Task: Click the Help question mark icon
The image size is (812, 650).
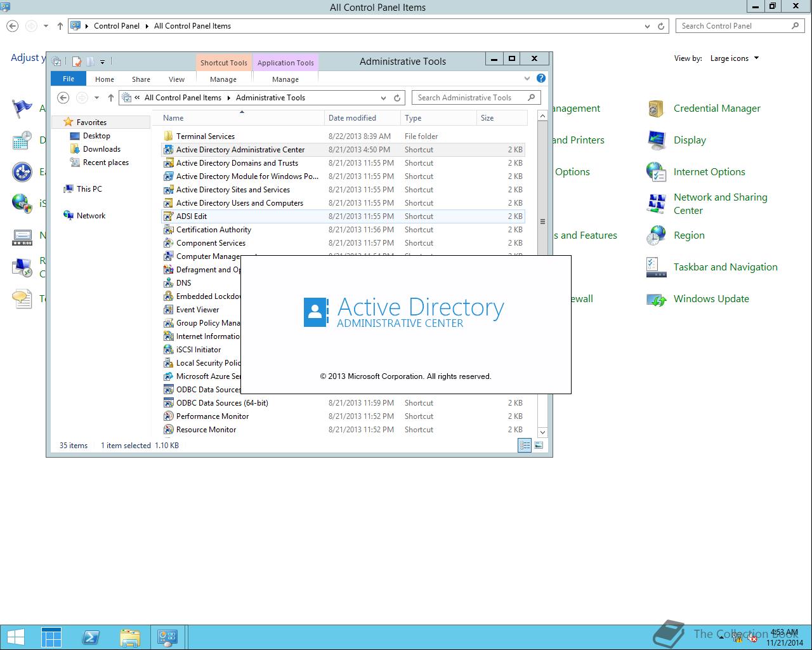Action: (540, 78)
